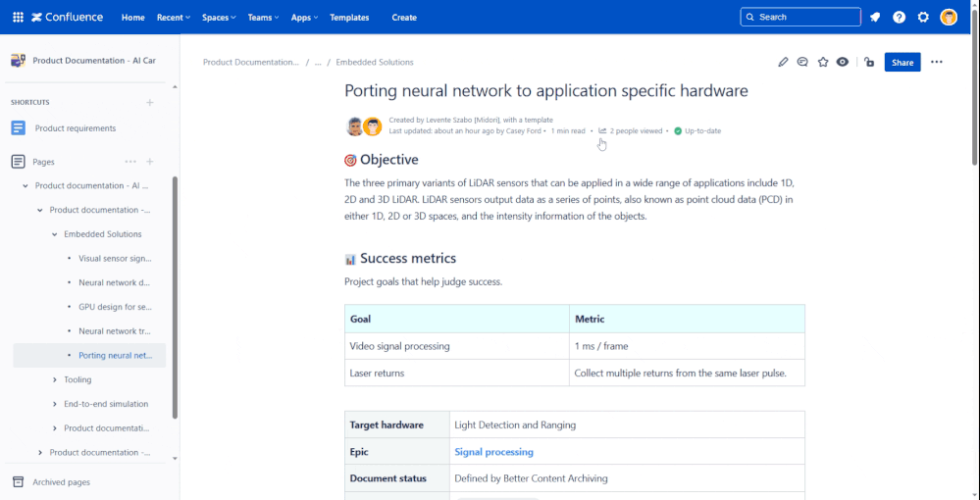Create a page with Pages plus icon
The width and height of the screenshot is (980, 500).
150,162
